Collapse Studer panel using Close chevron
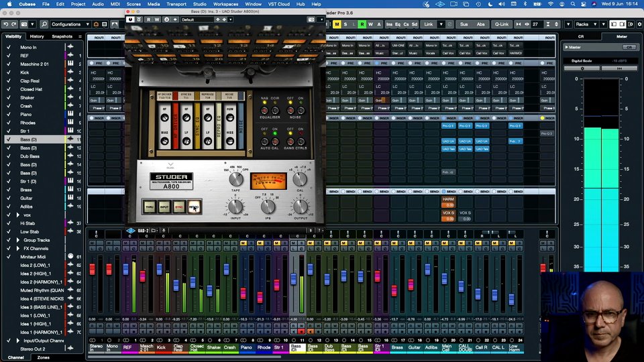This screenshot has height=362, width=644. coord(170,165)
